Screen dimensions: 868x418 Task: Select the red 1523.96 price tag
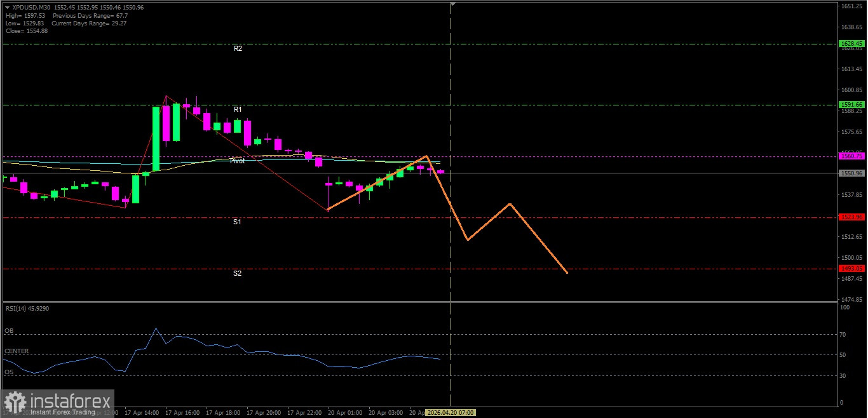[x=851, y=217]
